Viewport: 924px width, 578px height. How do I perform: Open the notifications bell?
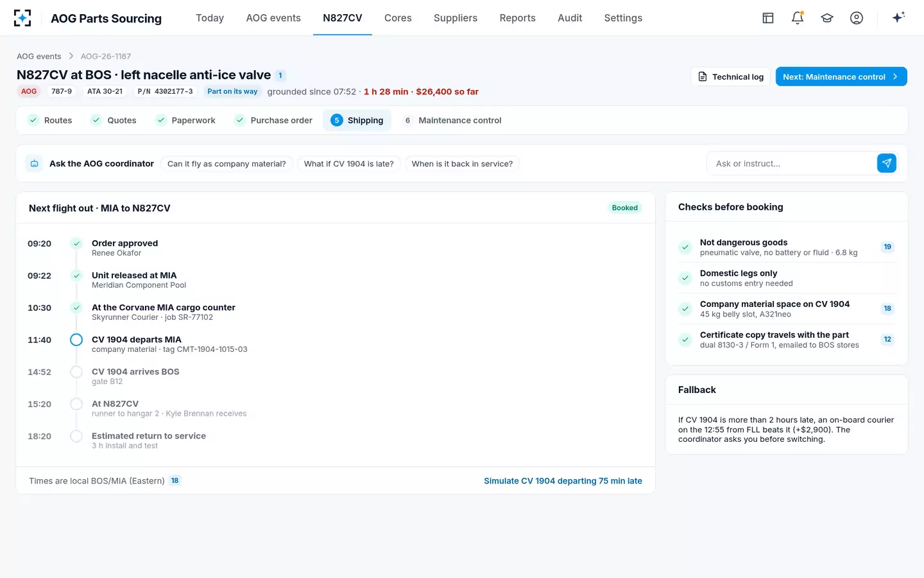coord(798,18)
